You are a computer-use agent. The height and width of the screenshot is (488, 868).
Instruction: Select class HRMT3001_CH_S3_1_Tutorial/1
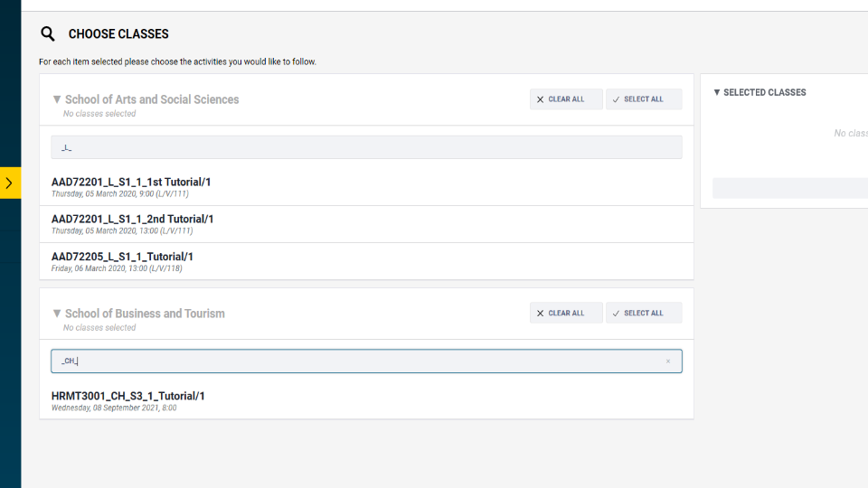click(366, 400)
